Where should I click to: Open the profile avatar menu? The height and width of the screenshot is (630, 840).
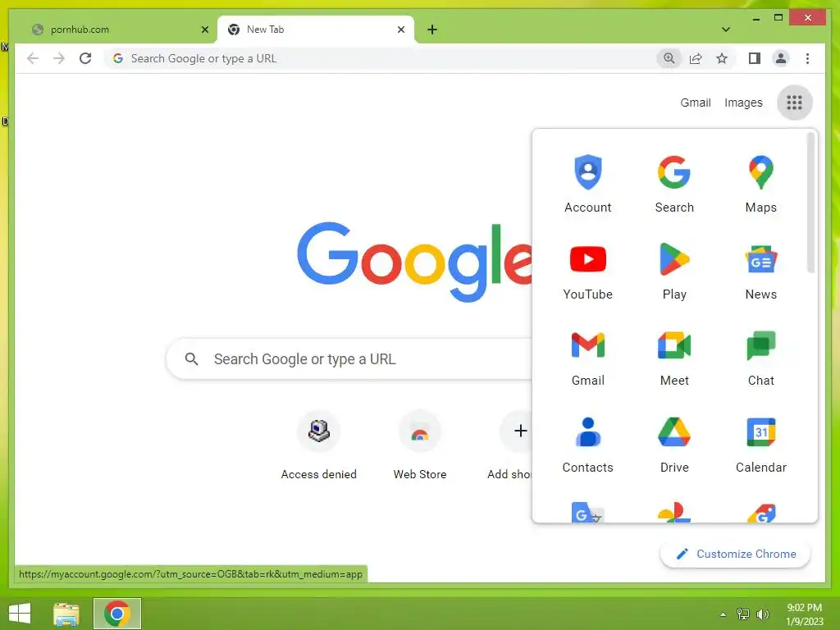point(781,58)
